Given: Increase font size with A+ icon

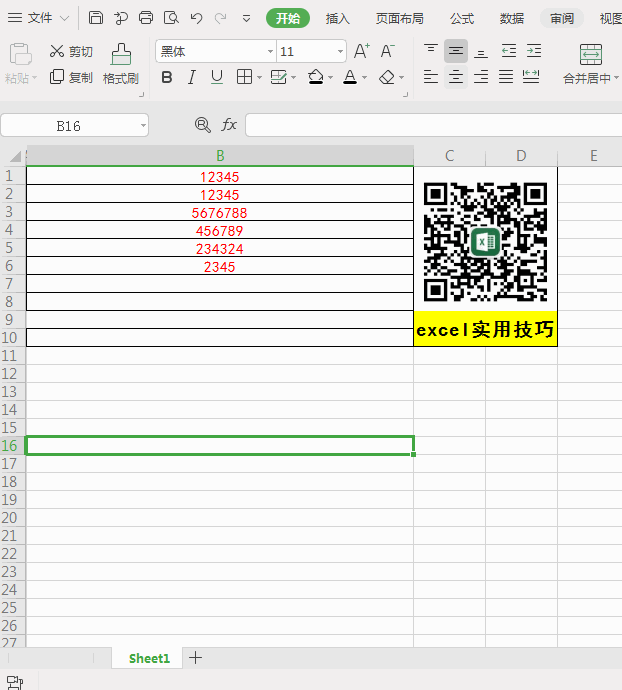Looking at the screenshot, I should (x=362, y=51).
